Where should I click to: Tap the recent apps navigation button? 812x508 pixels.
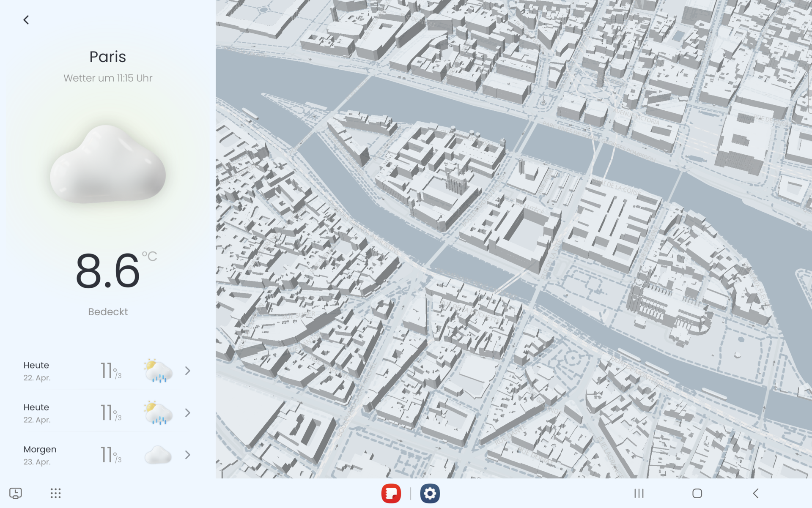pyautogui.click(x=639, y=493)
